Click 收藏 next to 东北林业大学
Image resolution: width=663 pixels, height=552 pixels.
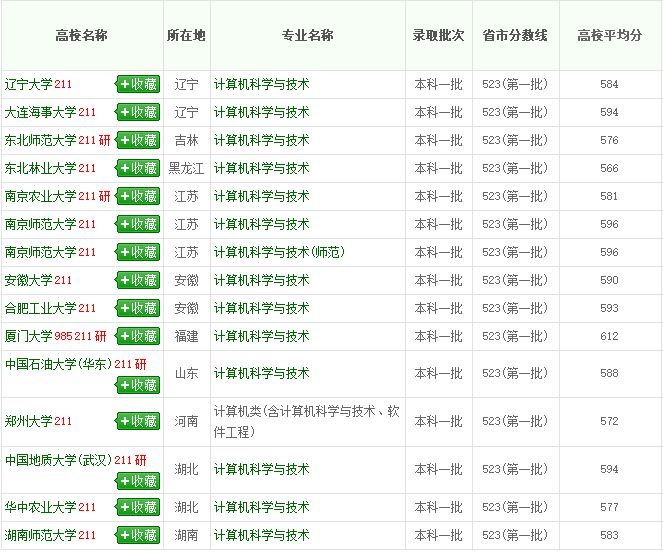pyautogui.click(x=138, y=168)
